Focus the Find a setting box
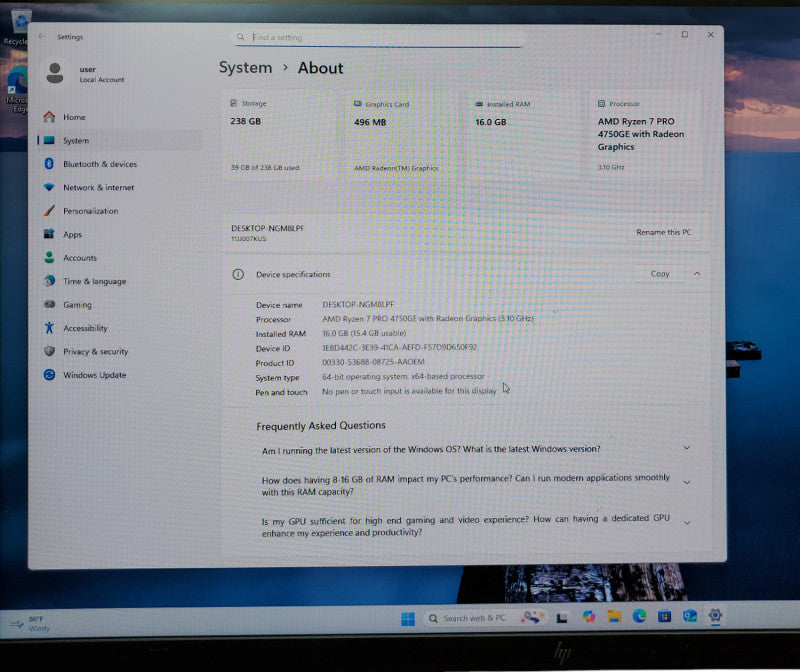 coord(379,37)
